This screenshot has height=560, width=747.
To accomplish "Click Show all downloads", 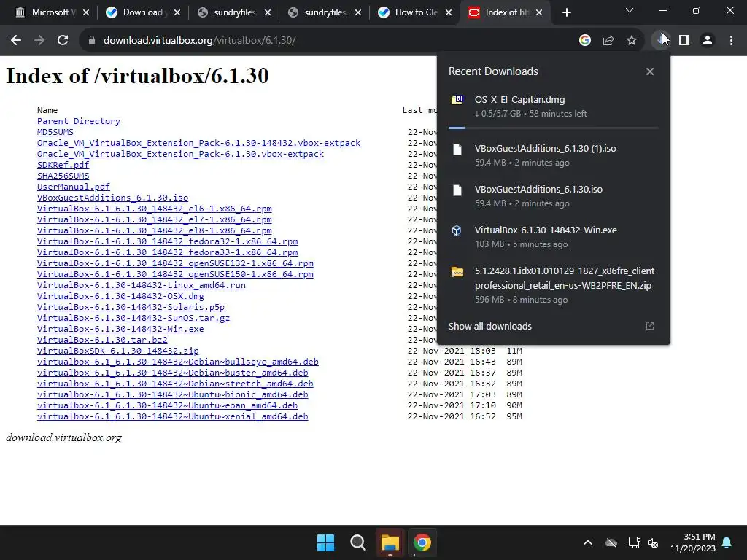I will (489, 326).
